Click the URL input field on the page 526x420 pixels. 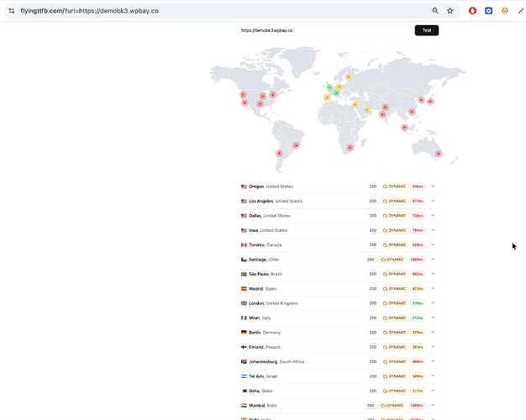click(323, 30)
